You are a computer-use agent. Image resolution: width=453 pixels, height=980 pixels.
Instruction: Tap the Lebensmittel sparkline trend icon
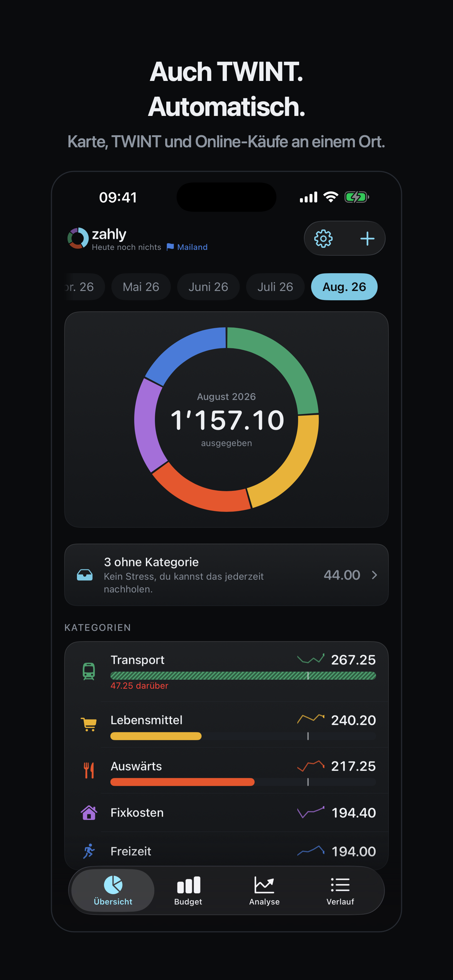click(x=311, y=719)
